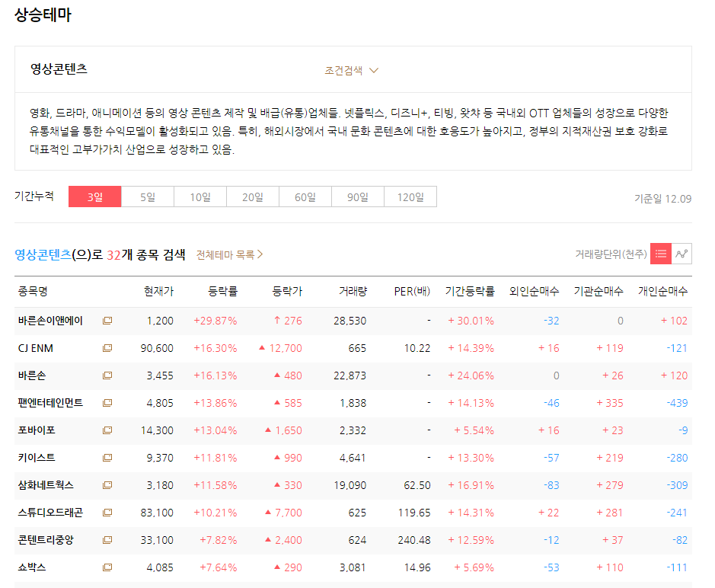715x588 pixels.
Task: Click the 상승테마 page heading
Action: (x=43, y=15)
